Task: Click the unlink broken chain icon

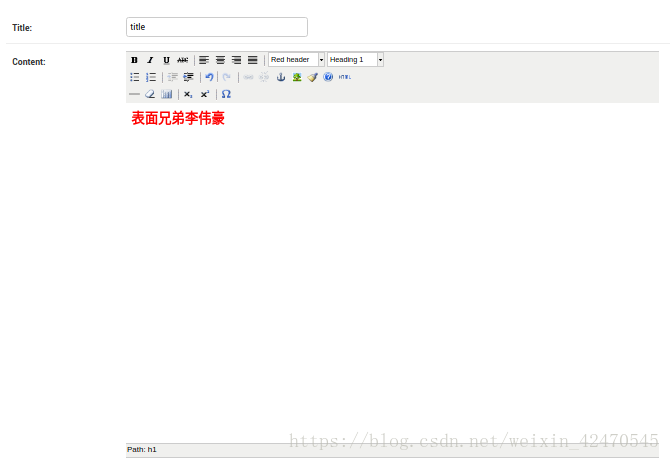Action: pos(264,77)
